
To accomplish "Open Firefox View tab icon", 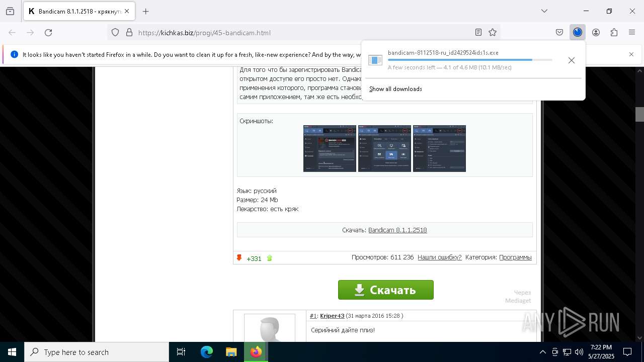I will pos(10,11).
